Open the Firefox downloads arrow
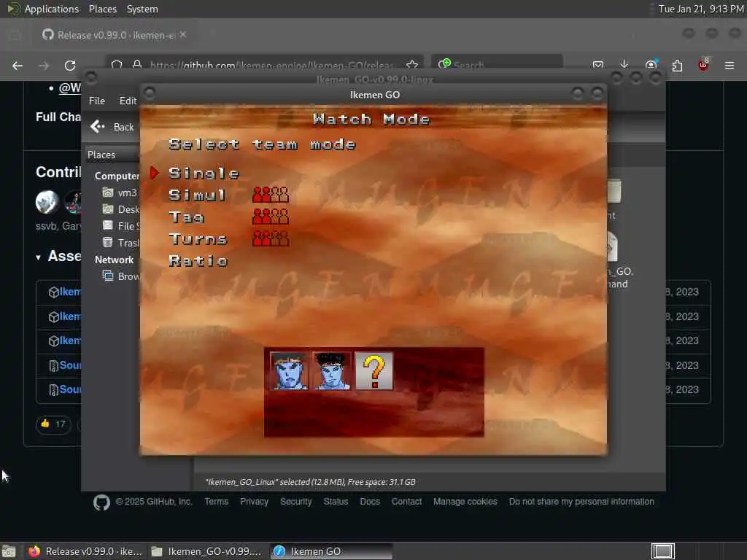The height and width of the screenshot is (560, 747). (624, 65)
